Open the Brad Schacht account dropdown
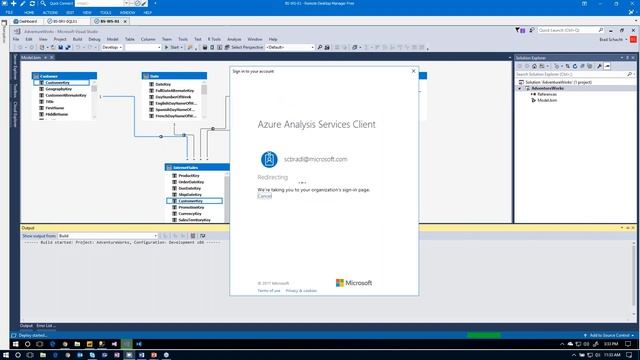The width and height of the screenshot is (640, 360). click(613, 40)
